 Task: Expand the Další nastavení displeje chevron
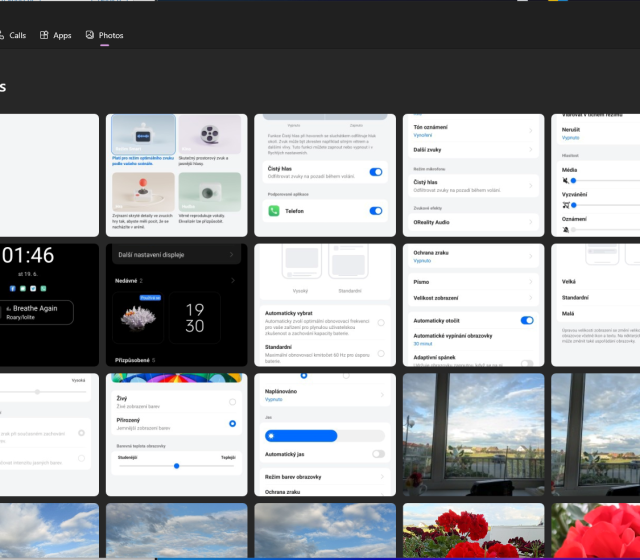(232, 255)
